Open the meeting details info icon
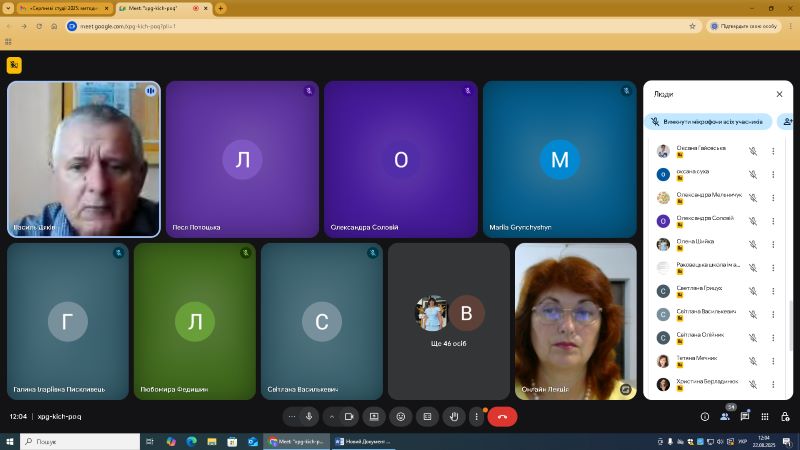 (704, 416)
